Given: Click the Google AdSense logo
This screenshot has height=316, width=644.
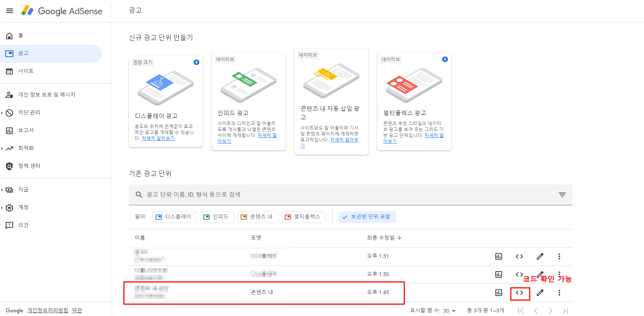Looking at the screenshot, I should [62, 11].
